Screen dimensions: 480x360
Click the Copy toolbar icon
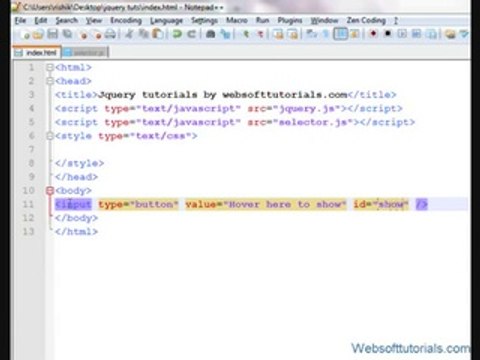143,34
